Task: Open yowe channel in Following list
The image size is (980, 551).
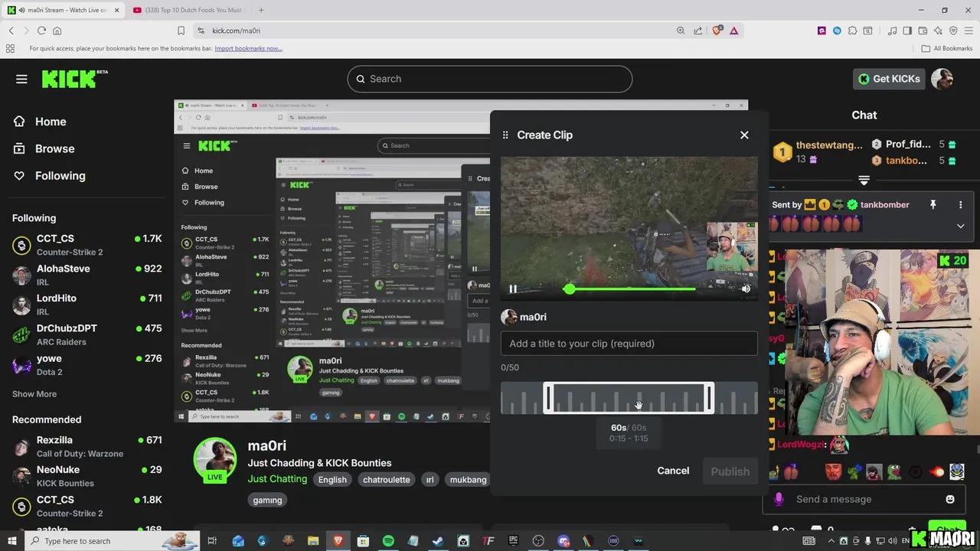Action: [x=87, y=364]
